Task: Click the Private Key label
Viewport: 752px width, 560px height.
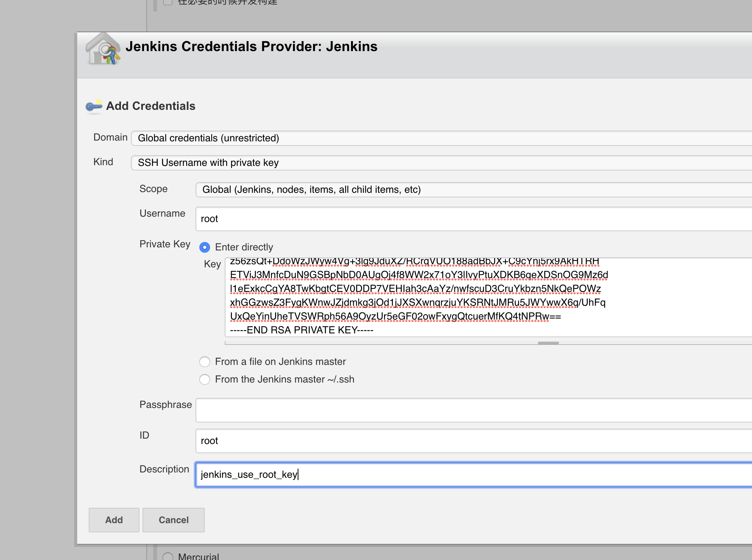Action: pos(165,244)
